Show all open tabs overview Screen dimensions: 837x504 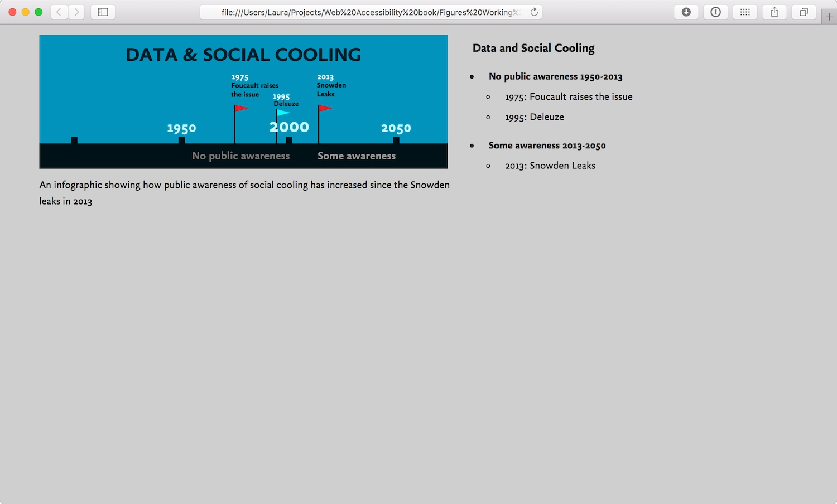(x=804, y=11)
